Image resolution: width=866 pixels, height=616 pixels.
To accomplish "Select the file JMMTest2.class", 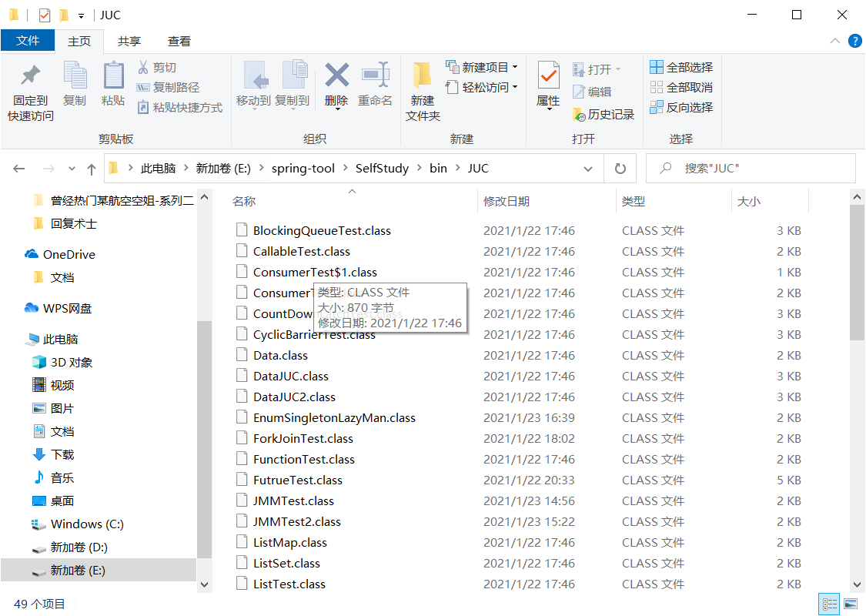I will pyautogui.click(x=297, y=521).
